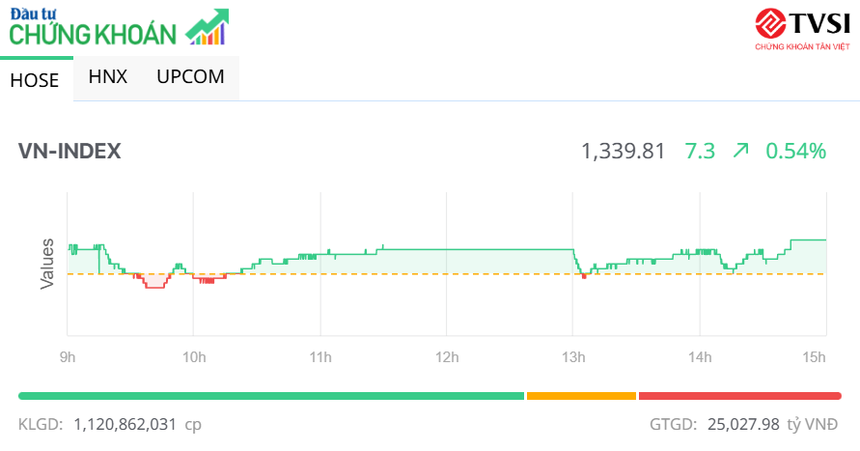Click the red TVSI diamond emblem

(771, 23)
